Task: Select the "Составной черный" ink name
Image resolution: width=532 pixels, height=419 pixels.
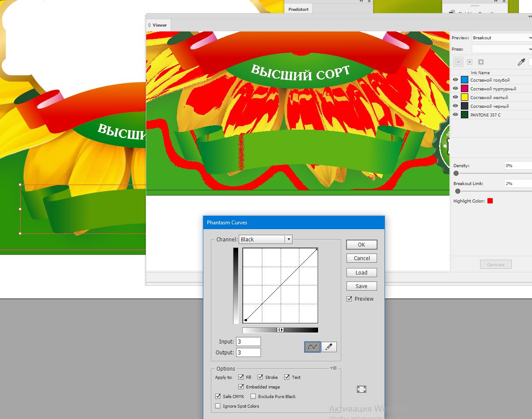Action: tap(489, 106)
